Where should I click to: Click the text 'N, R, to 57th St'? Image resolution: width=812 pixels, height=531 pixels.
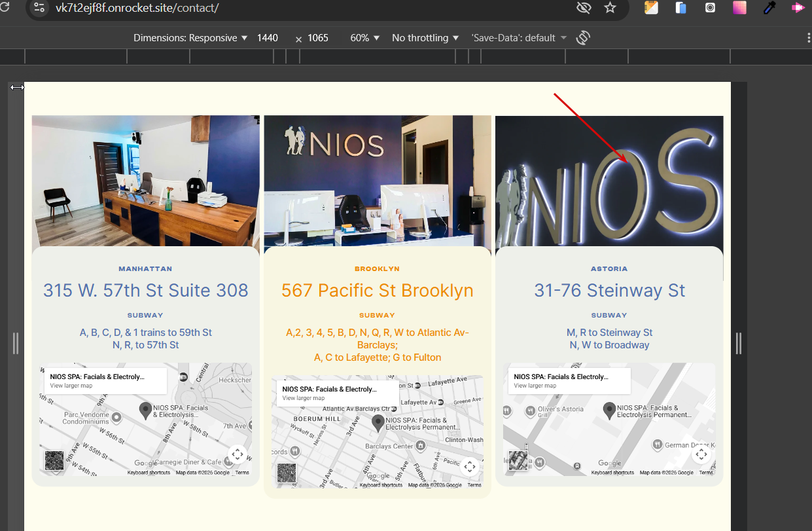tap(146, 345)
